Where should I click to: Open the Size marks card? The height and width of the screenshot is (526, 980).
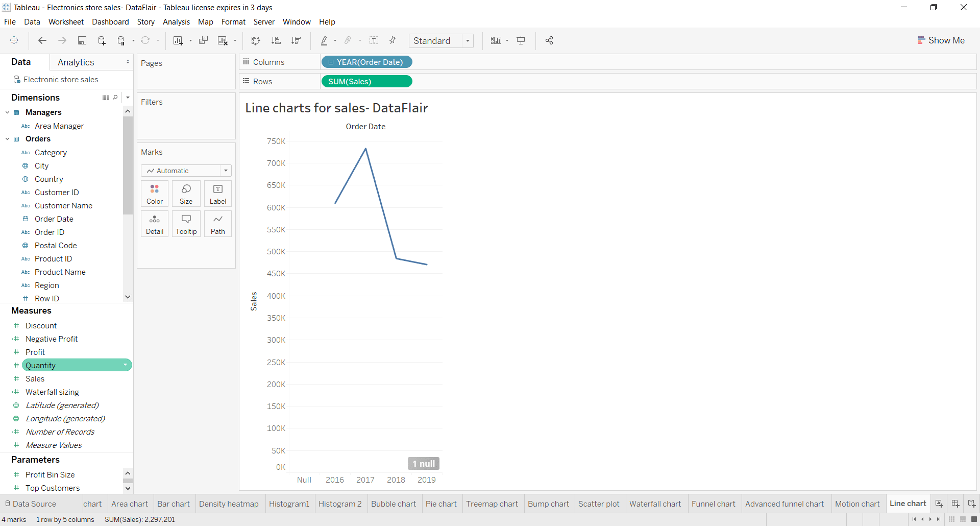pos(186,194)
